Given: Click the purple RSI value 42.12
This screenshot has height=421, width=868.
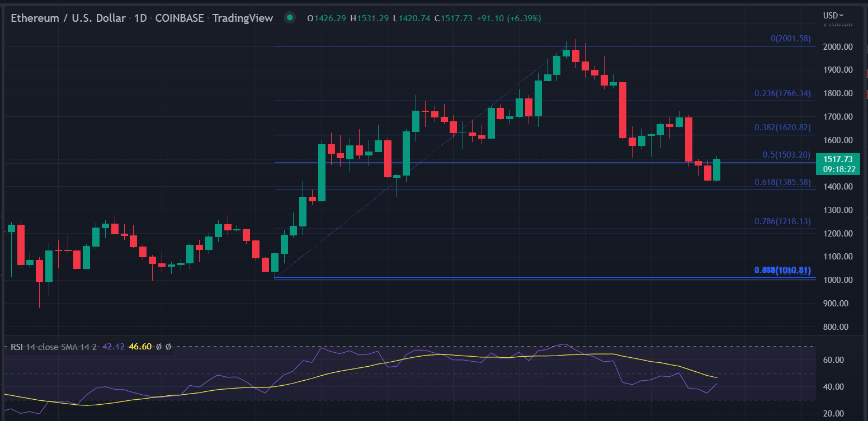Looking at the screenshot, I should 113,347.
